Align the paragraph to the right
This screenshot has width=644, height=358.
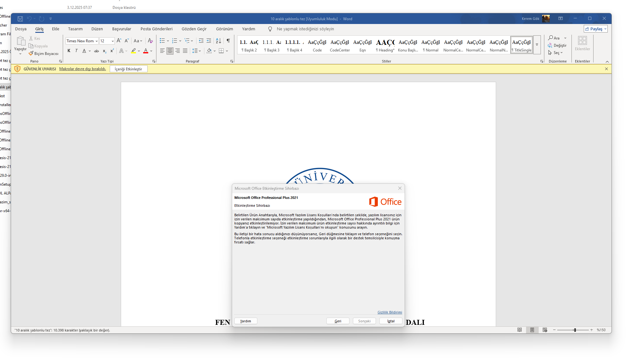[178, 51]
